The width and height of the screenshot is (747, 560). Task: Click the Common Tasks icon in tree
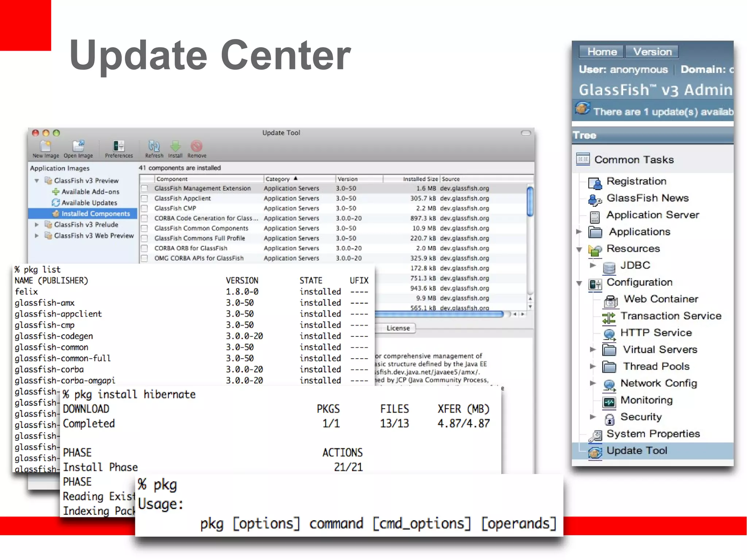click(x=583, y=159)
